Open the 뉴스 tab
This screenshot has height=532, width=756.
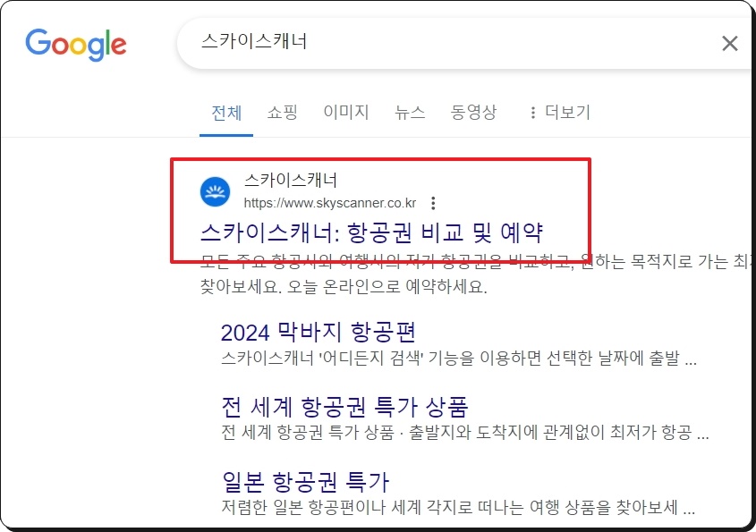[x=410, y=112]
